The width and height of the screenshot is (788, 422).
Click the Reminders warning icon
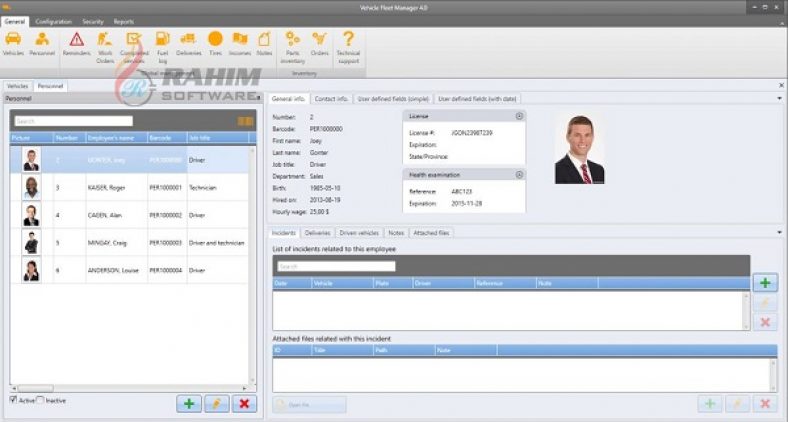click(76, 41)
